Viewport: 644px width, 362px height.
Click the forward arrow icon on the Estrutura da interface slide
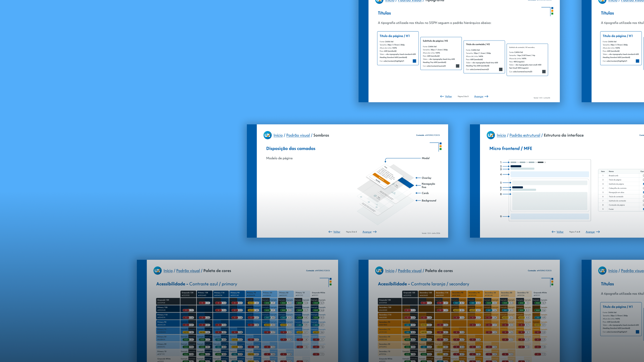[x=598, y=232]
